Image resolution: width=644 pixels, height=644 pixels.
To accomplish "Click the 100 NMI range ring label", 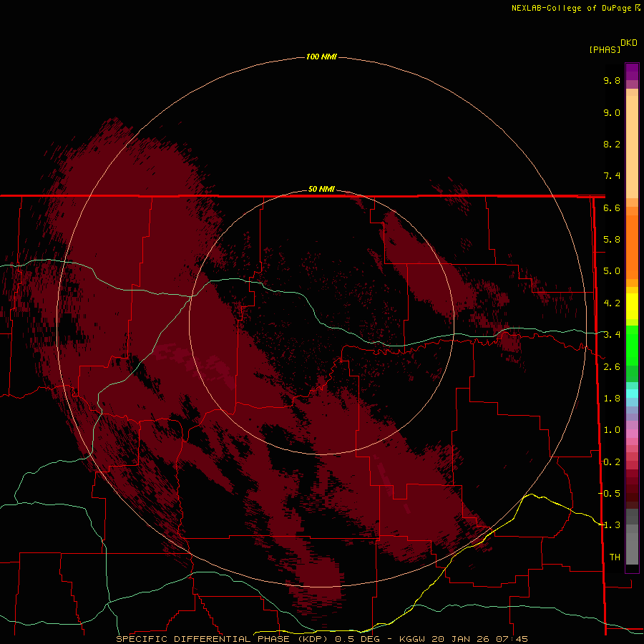I will pyautogui.click(x=321, y=57).
